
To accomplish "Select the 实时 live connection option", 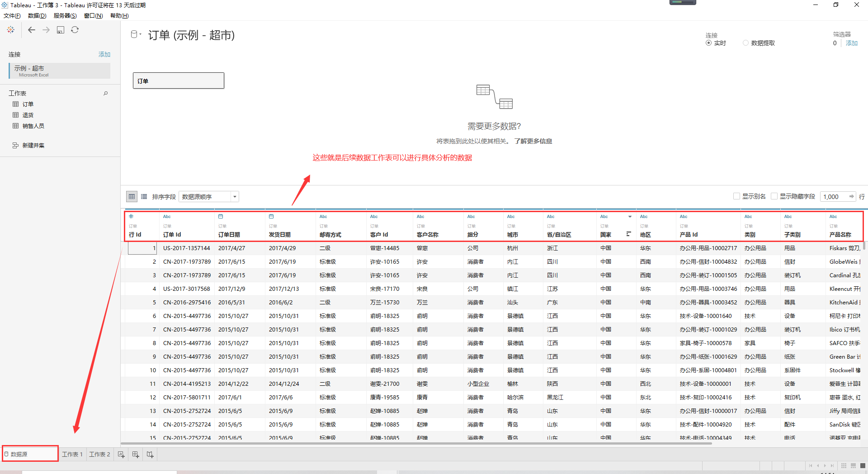I will tap(708, 43).
